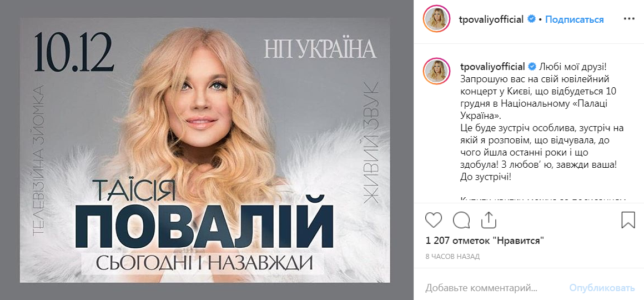This screenshot has width=644, height=300.
Task: Click the 10.12 date on the poster
Action: pyautogui.click(x=74, y=52)
